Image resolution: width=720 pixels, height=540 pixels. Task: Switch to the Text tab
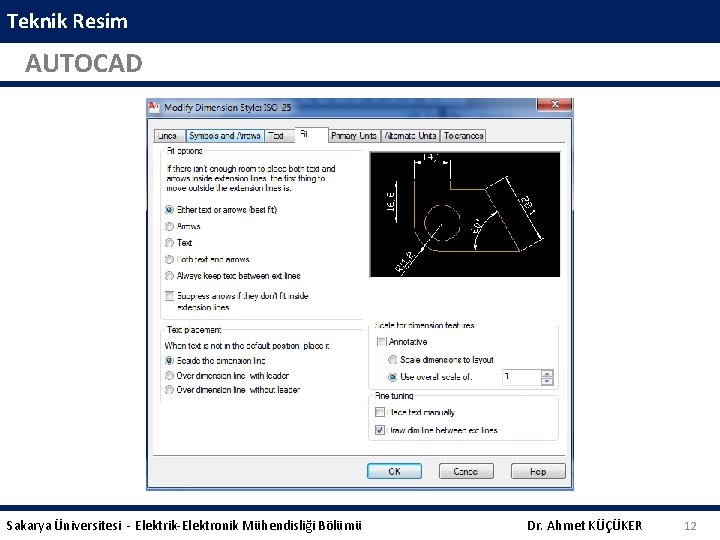click(279, 136)
